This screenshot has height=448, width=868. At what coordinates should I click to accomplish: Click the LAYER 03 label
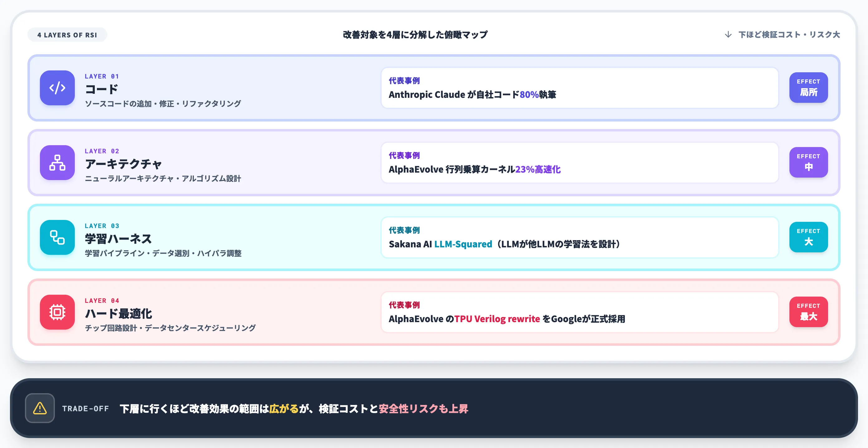tap(102, 226)
